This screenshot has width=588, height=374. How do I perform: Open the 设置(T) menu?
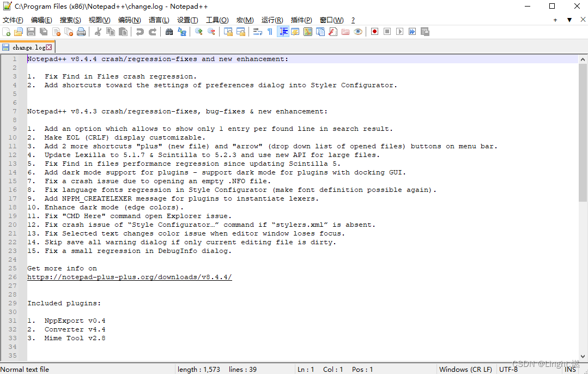pos(187,20)
